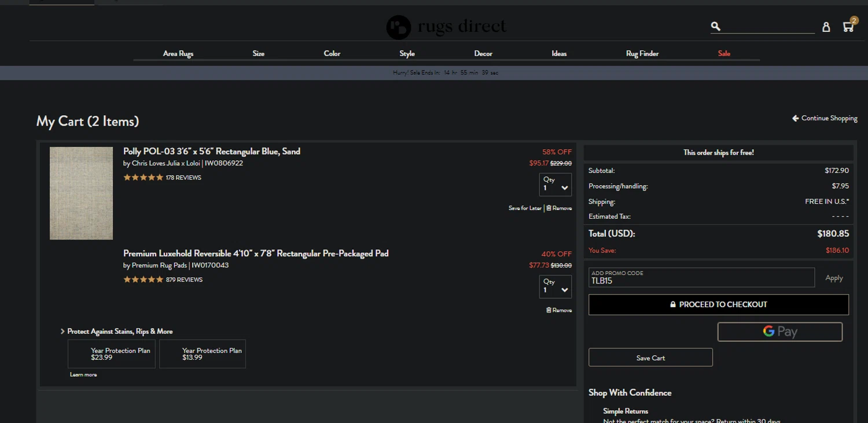Click 'This order ships for free!' banner
Viewport: 868px width, 423px height.
[719, 153]
